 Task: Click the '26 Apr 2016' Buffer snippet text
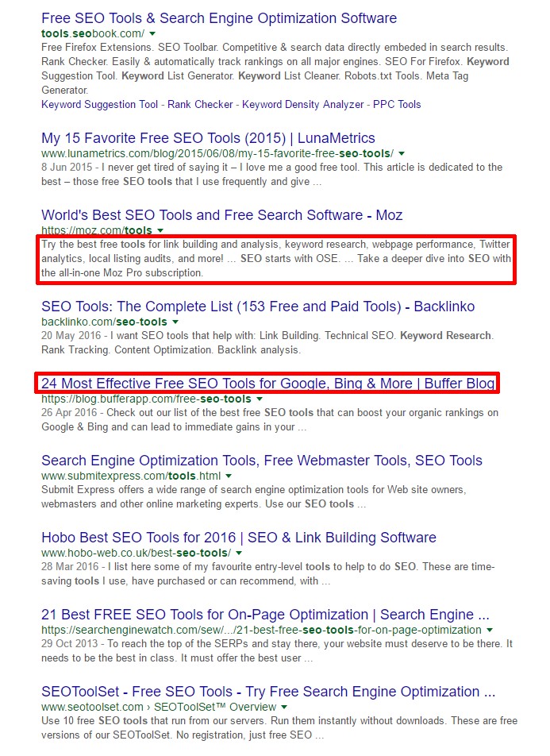270,420
